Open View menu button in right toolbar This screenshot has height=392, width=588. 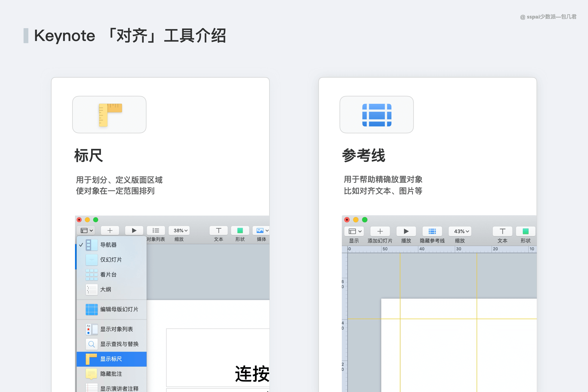tap(354, 231)
